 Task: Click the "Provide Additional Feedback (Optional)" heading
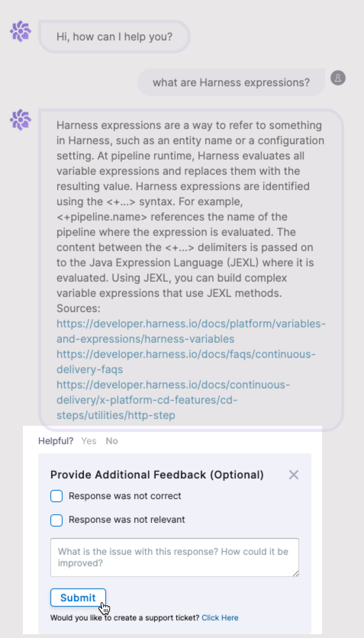(x=157, y=475)
